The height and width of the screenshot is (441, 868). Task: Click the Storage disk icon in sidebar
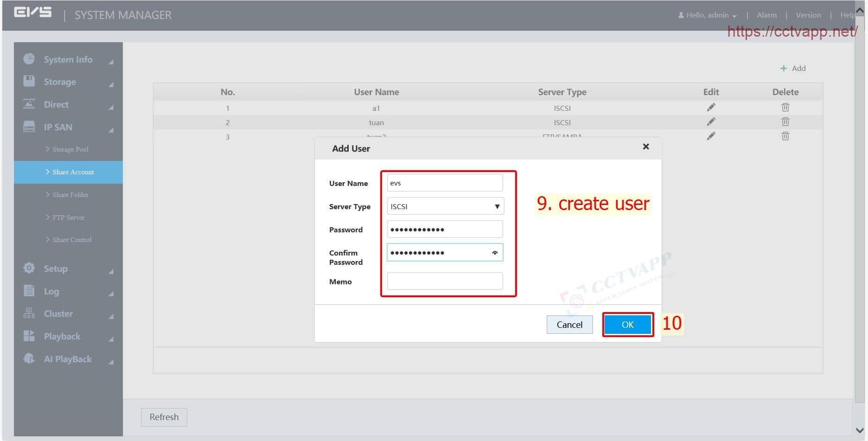click(x=29, y=81)
